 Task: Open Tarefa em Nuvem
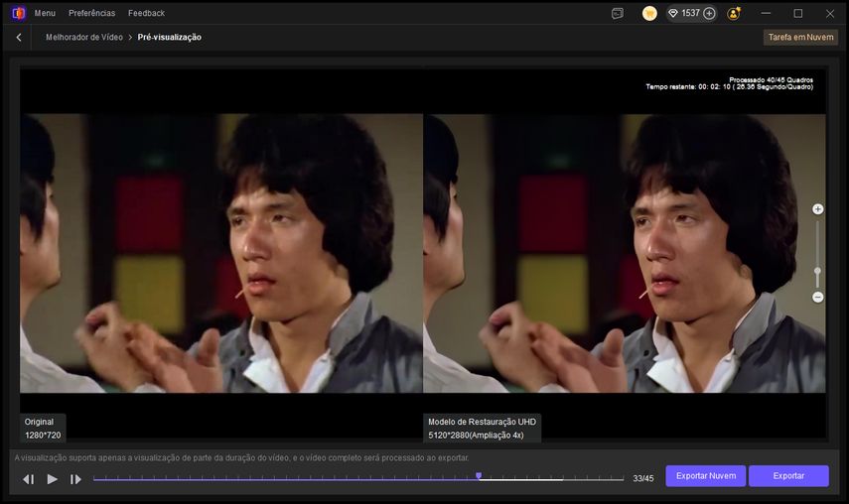coord(800,38)
